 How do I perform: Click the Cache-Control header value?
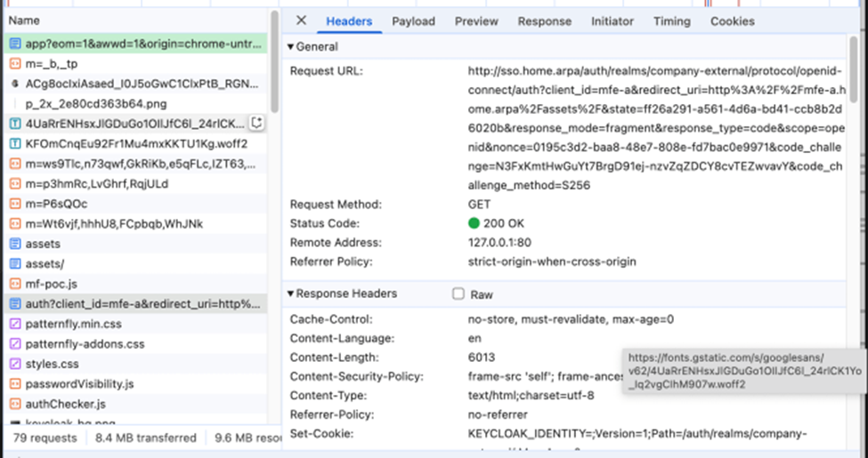coord(571,319)
